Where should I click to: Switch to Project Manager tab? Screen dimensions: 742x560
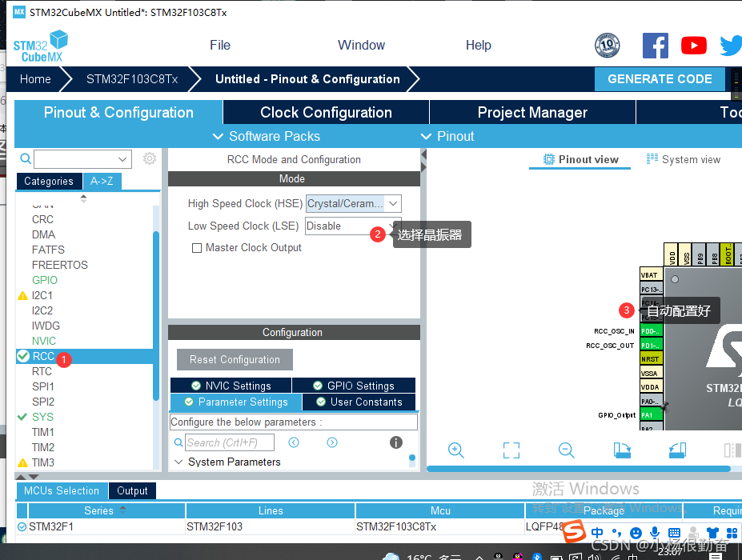pyautogui.click(x=532, y=113)
